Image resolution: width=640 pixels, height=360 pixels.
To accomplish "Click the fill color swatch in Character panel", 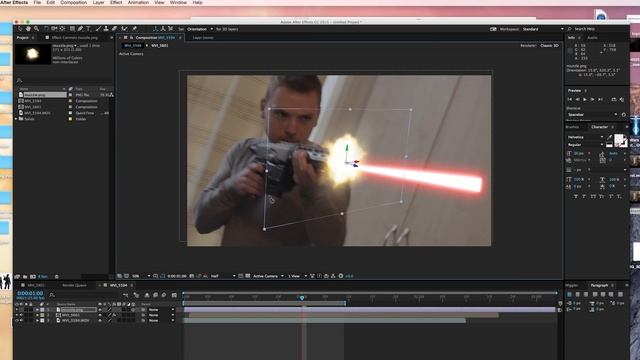I will click(x=619, y=140).
